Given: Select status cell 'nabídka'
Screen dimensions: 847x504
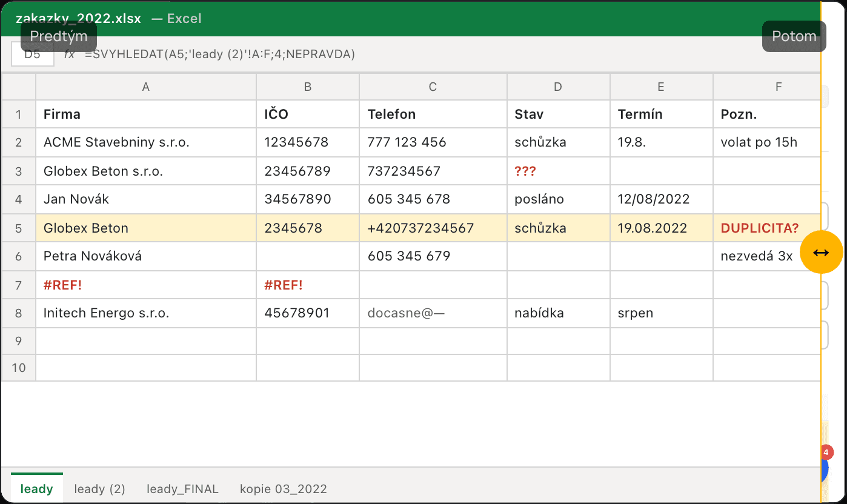Looking at the screenshot, I should 559,313.
